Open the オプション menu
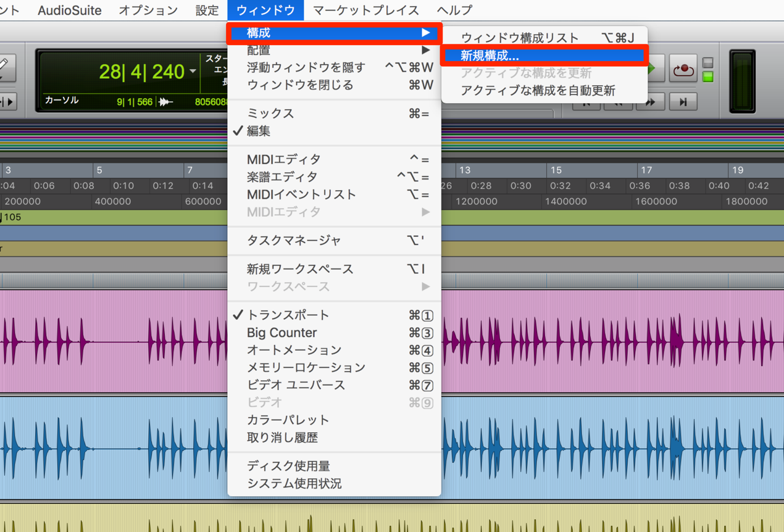Image resolution: width=784 pixels, height=532 pixels. click(x=148, y=10)
